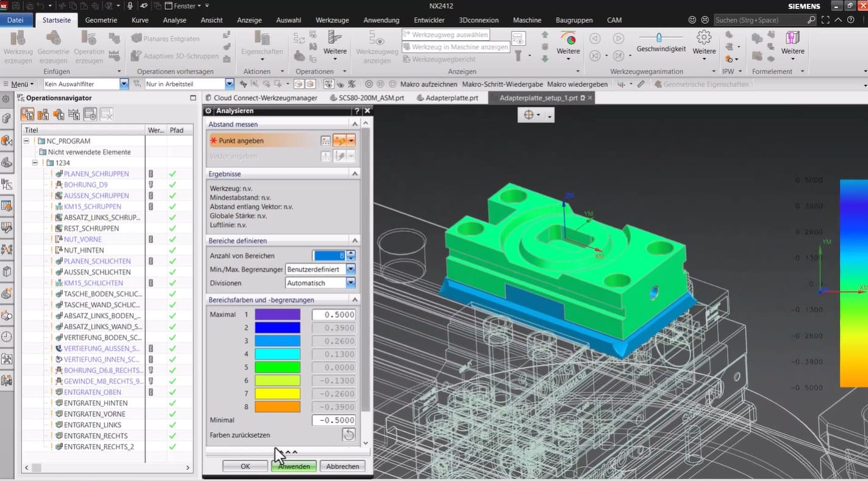The image size is (868, 481).
Task: Open the Min./Max. Begrenzungen dropdown
Action: pyautogui.click(x=350, y=269)
